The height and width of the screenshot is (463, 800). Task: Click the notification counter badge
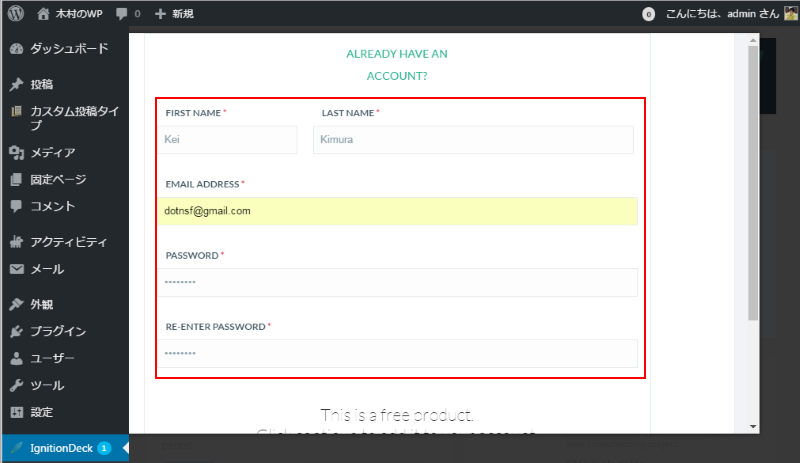click(x=648, y=14)
